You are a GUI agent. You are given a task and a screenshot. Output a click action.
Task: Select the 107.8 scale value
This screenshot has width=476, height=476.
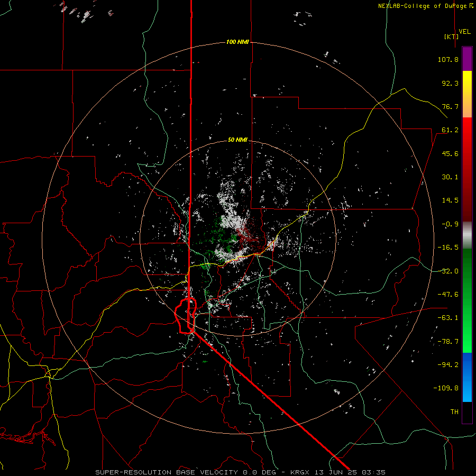click(x=448, y=59)
